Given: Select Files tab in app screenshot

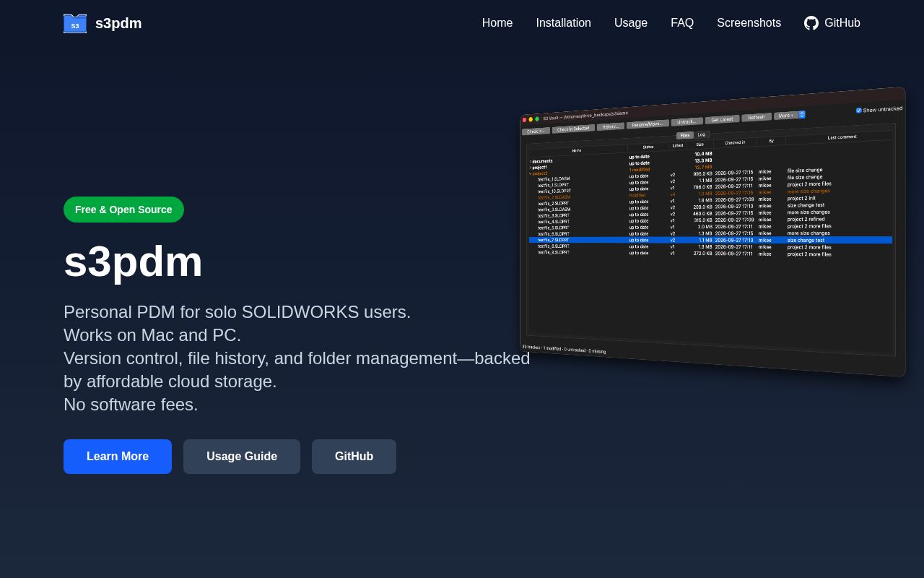Looking at the screenshot, I should point(685,135).
